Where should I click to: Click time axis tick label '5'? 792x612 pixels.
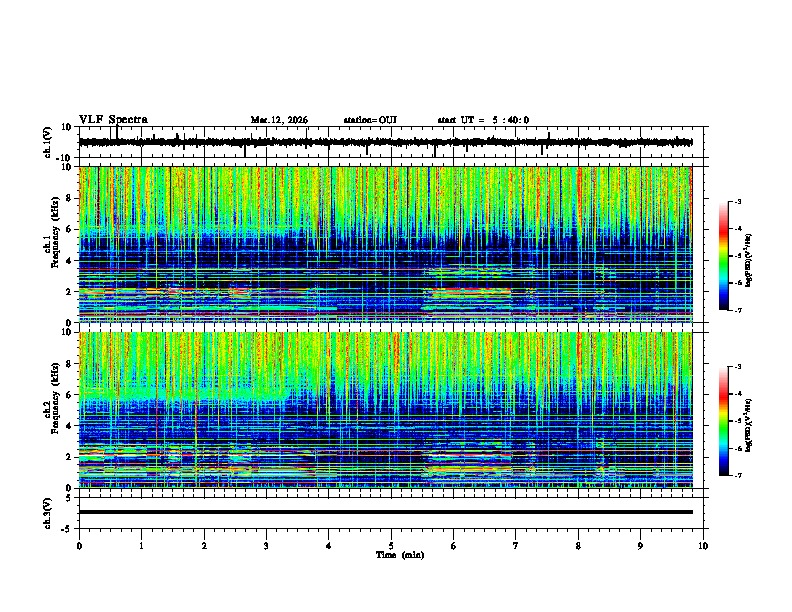pyautogui.click(x=391, y=546)
